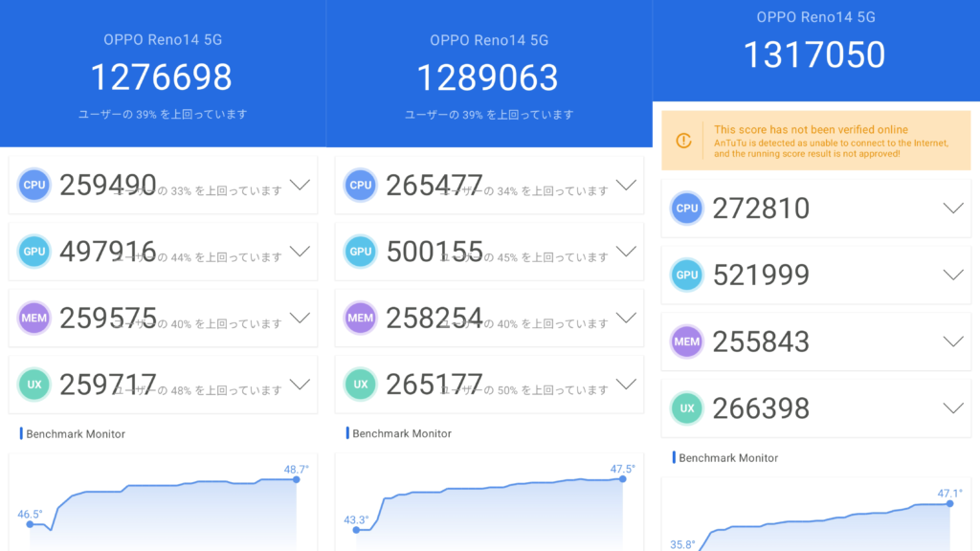Expand the GPU 497916 score details
This screenshot has height=551, width=980.
(300, 252)
